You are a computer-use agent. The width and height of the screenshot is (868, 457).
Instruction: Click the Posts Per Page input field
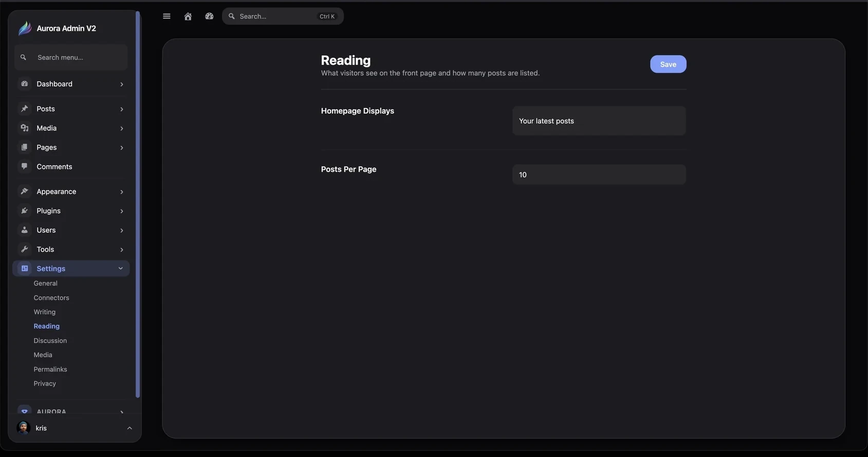(x=599, y=175)
